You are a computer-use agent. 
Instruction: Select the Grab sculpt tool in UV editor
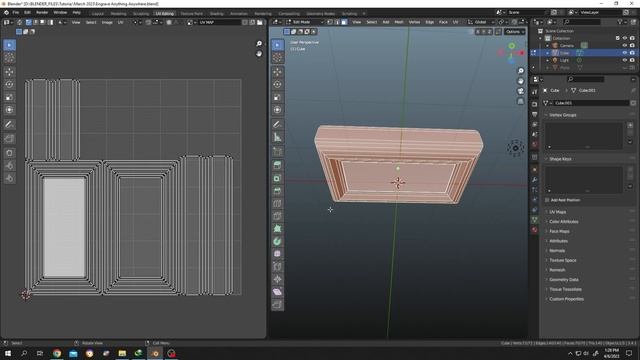[9, 153]
